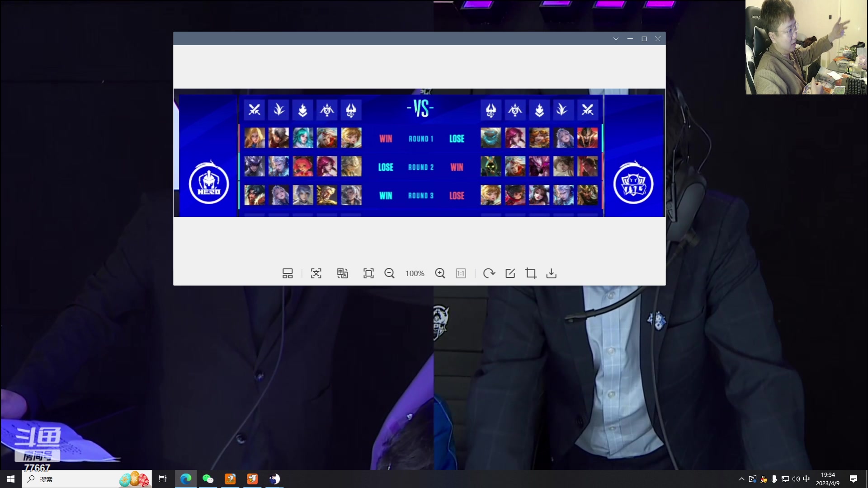
Task: Show the image at 1:1 size
Action: pos(461,273)
